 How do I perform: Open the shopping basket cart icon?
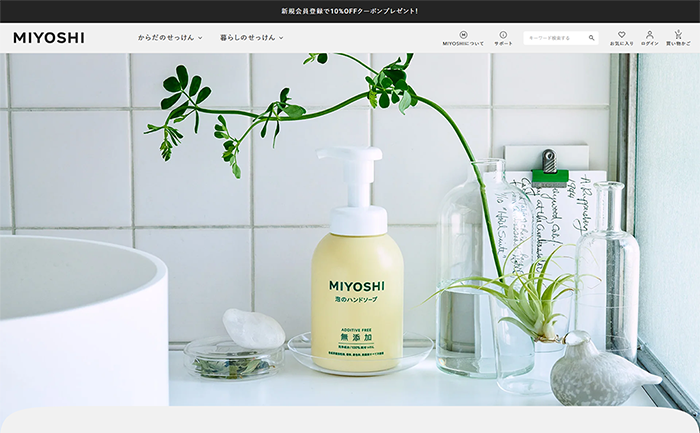point(678,34)
